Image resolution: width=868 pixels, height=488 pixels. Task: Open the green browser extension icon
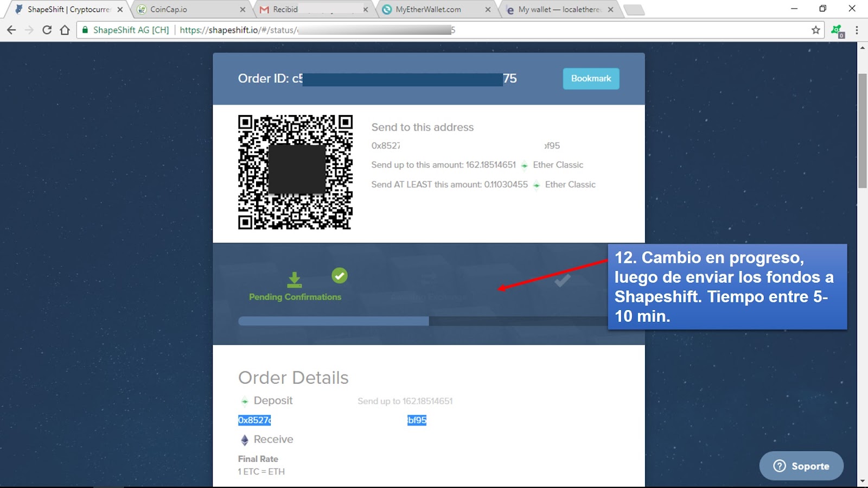point(838,30)
